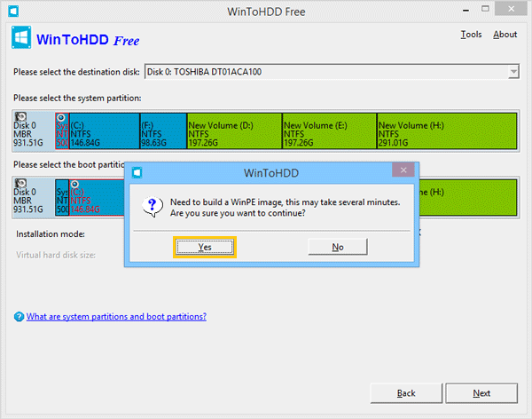Select the C: radio button in boot partition row
This screenshot has width=532, height=419.
pyautogui.click(x=74, y=184)
